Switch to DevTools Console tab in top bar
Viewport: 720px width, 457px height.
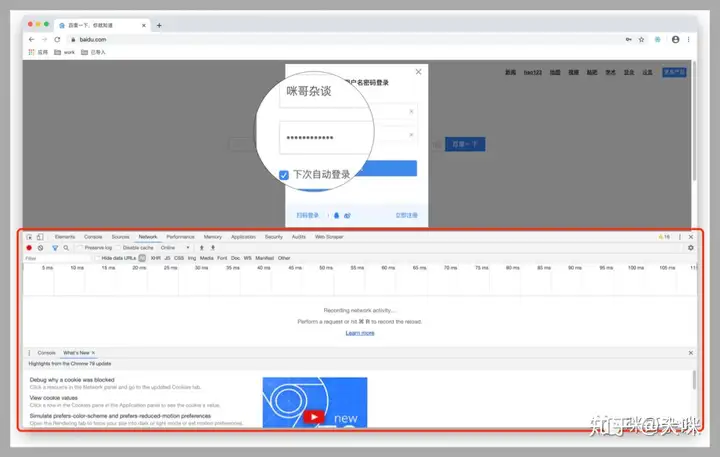tap(93, 237)
